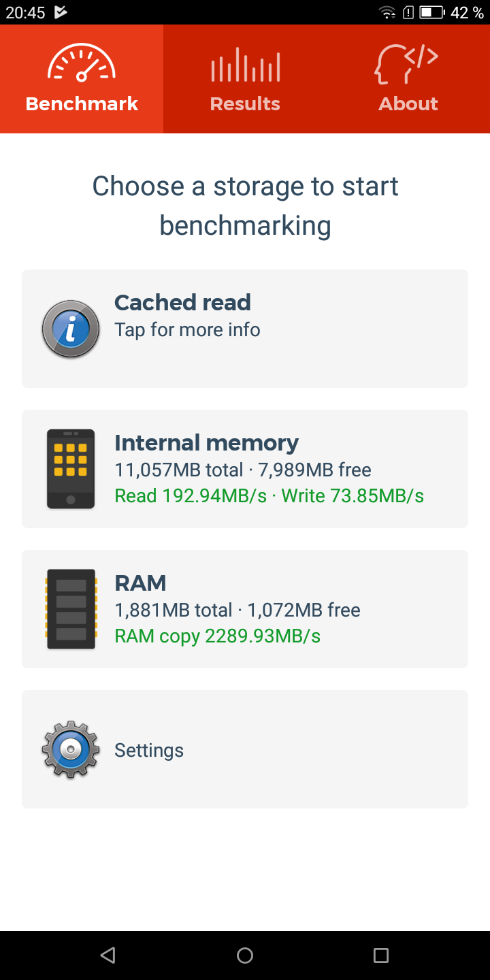Tap the blue info icon for Cached read

tap(71, 329)
